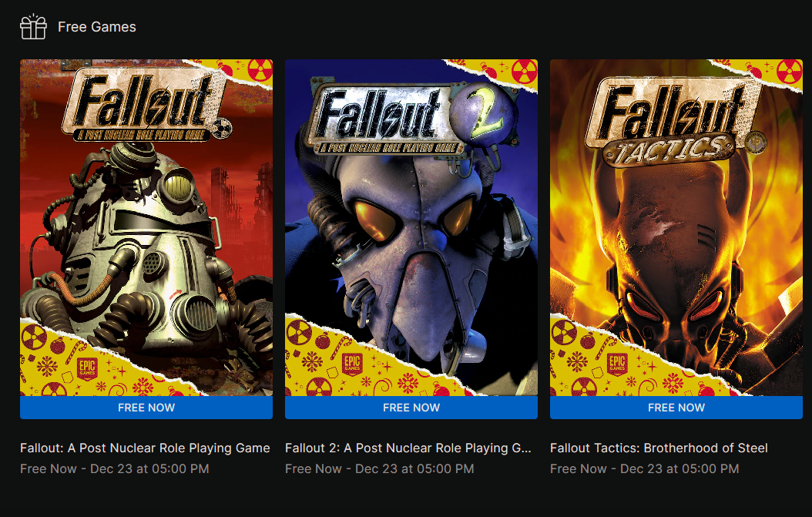Click FREE NOW under the Fallout Tactics cover

pos(676,408)
